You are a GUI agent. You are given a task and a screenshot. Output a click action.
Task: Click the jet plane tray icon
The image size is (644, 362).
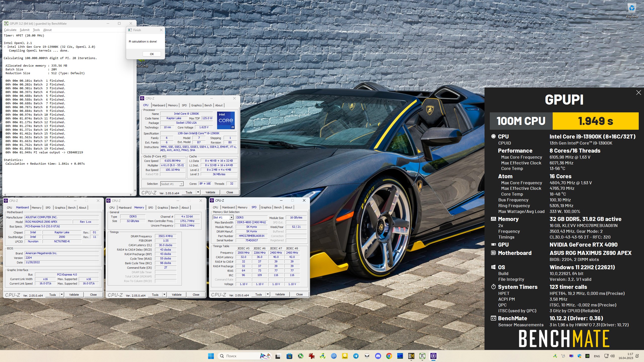pyautogui.click(x=563, y=356)
